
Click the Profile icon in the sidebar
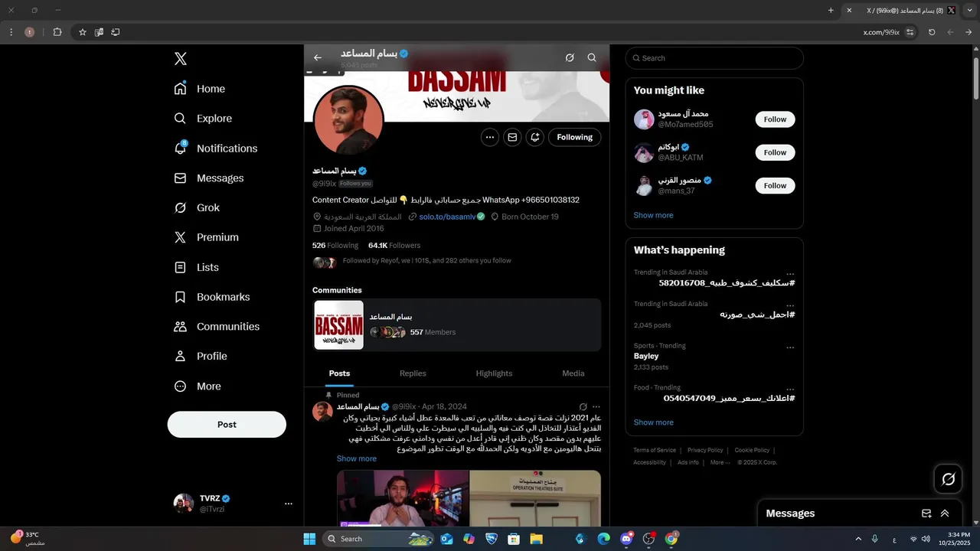pos(181,356)
